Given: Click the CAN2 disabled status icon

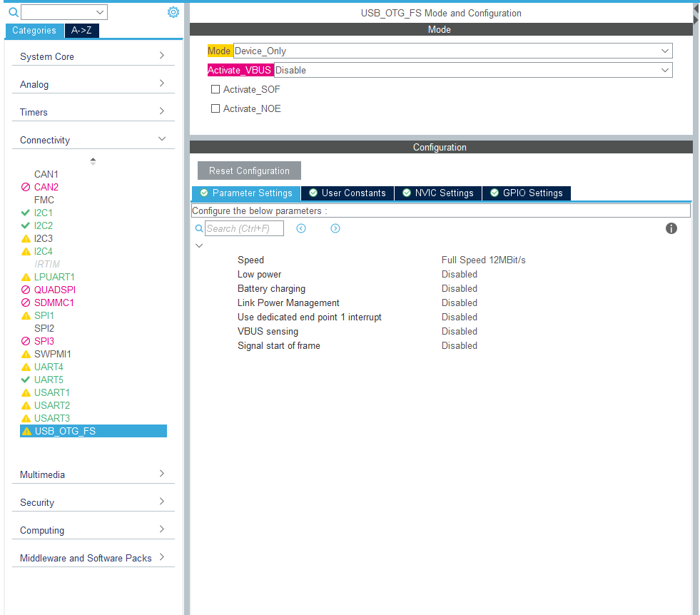Looking at the screenshot, I should click(x=26, y=187).
